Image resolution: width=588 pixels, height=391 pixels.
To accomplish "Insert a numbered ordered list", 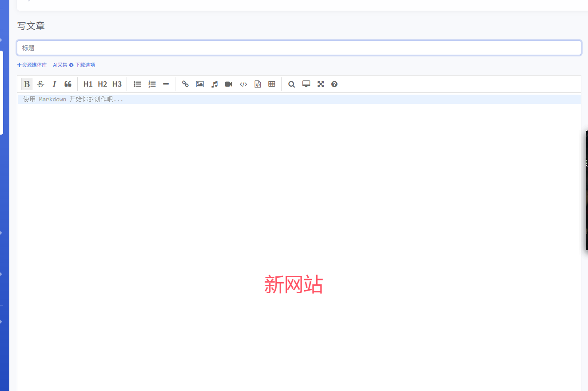I will point(152,84).
